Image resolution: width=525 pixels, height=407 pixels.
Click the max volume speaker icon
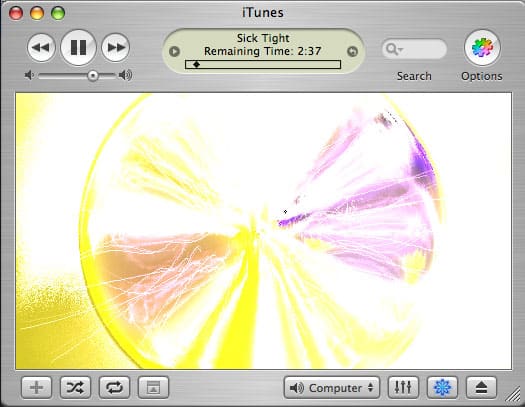(x=125, y=75)
